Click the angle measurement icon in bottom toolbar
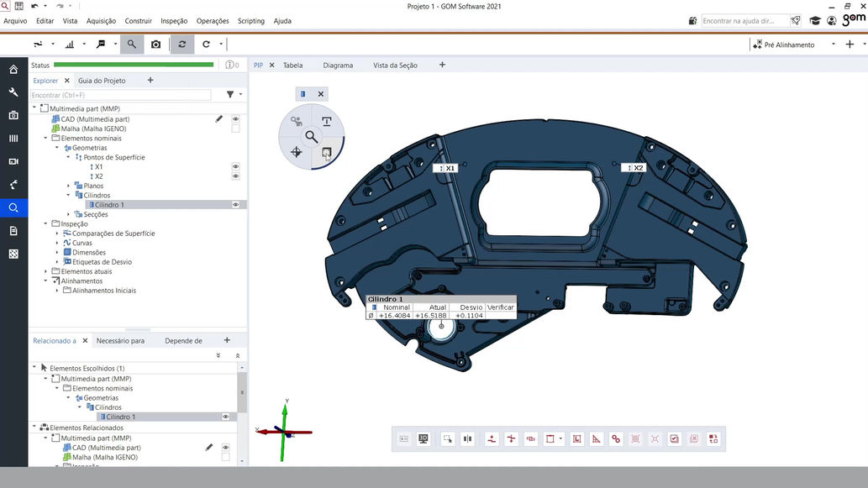 point(597,438)
